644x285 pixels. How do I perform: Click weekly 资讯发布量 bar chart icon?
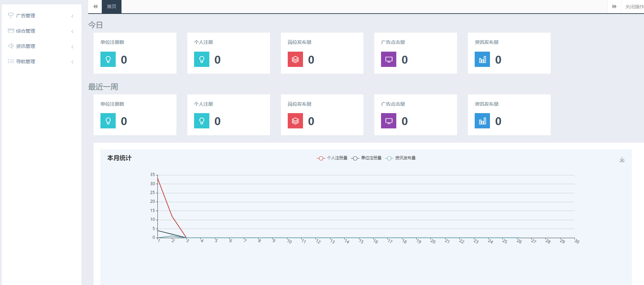(482, 121)
